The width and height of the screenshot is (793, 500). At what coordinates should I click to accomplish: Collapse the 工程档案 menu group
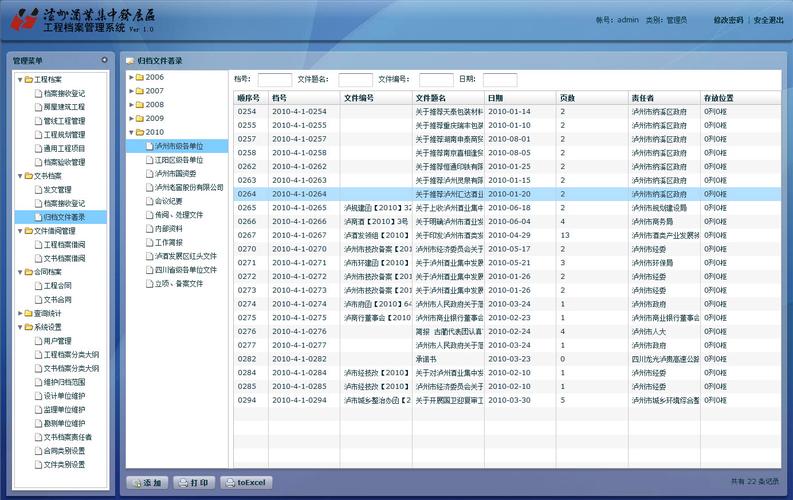pos(20,80)
